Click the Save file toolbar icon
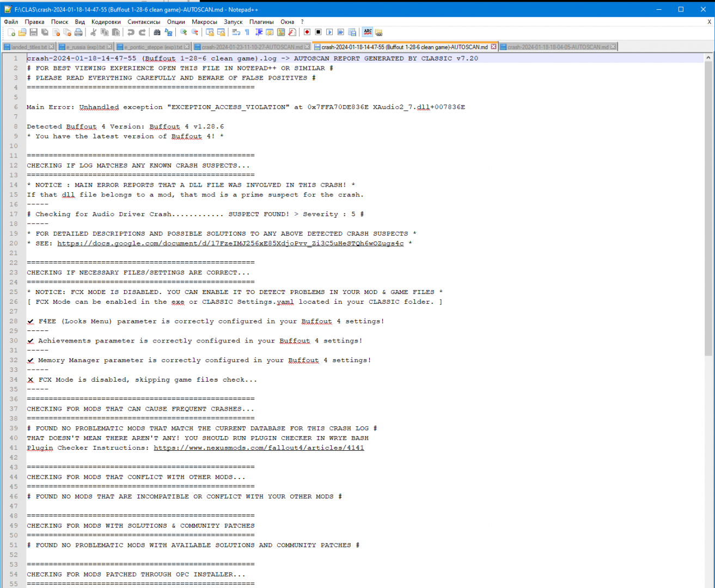Screen dimensions: 715x588 34,33
